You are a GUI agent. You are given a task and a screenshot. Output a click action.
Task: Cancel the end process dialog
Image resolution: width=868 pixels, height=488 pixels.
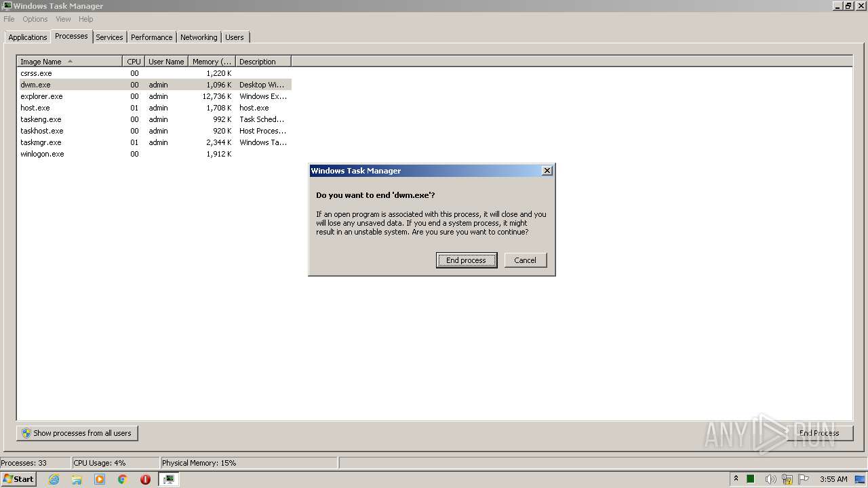click(526, 260)
